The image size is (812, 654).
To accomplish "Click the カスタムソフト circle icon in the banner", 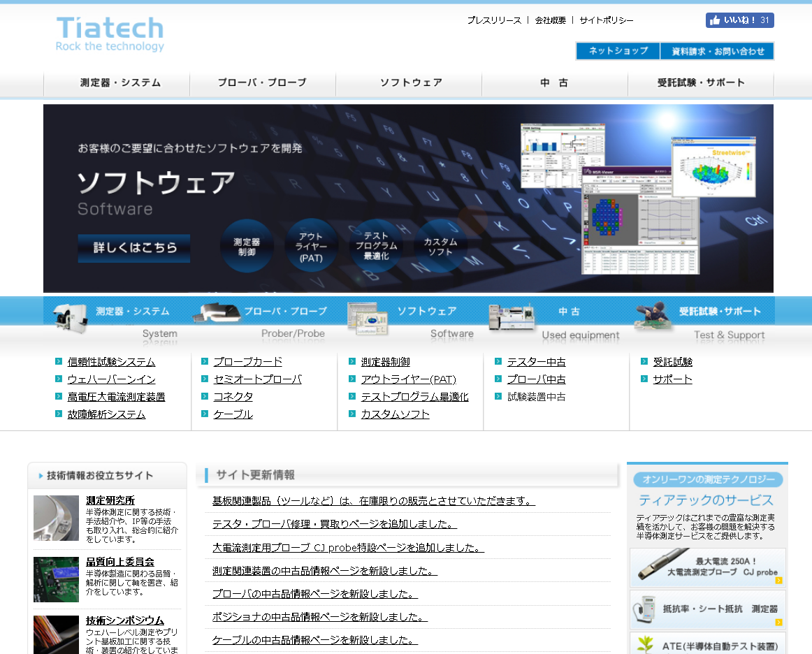I will click(x=440, y=245).
